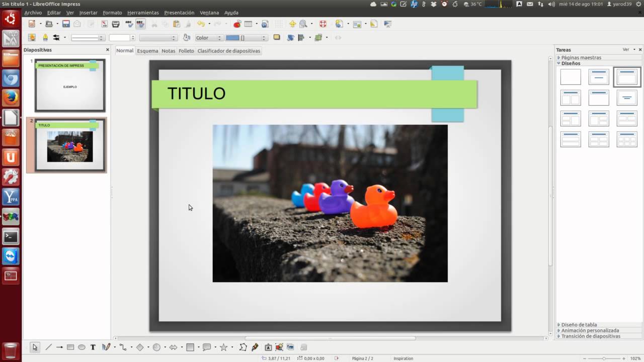
Task: Toggle the Glue Points tool
Action: click(x=255, y=347)
